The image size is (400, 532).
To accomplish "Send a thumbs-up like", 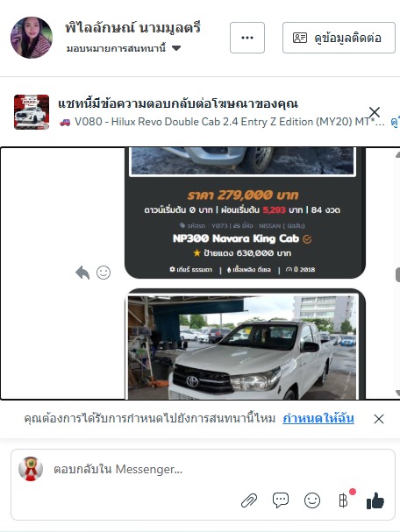I will (x=375, y=500).
